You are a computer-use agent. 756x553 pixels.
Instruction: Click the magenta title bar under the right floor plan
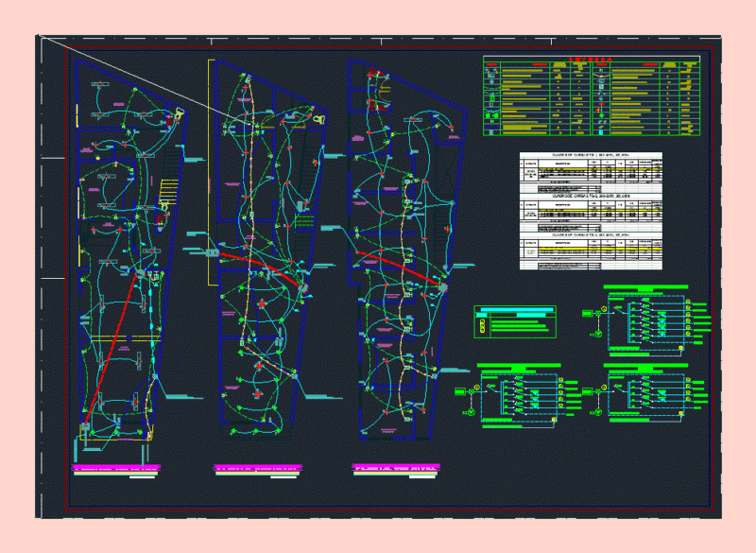(396, 467)
